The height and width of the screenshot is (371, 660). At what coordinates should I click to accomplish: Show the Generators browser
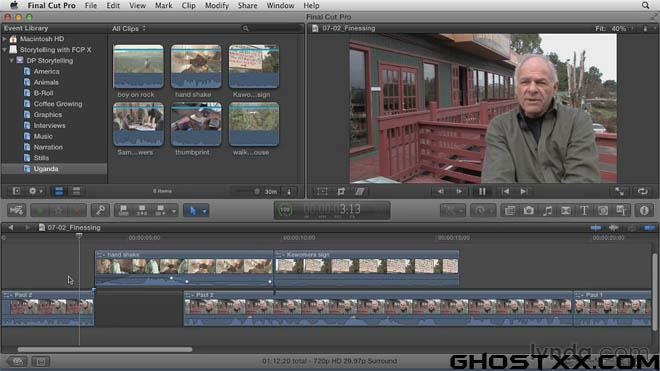click(x=603, y=210)
